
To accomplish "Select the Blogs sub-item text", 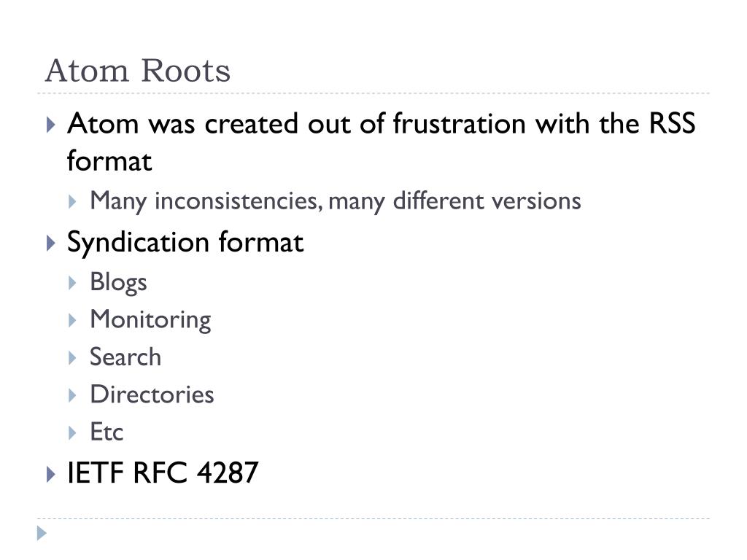I will pyautogui.click(x=119, y=282).
